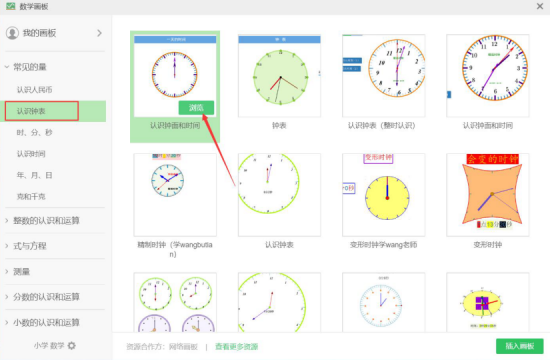Click 插入画板 button
Image resolution: width=550 pixels, height=360 pixels.
pyautogui.click(x=519, y=346)
